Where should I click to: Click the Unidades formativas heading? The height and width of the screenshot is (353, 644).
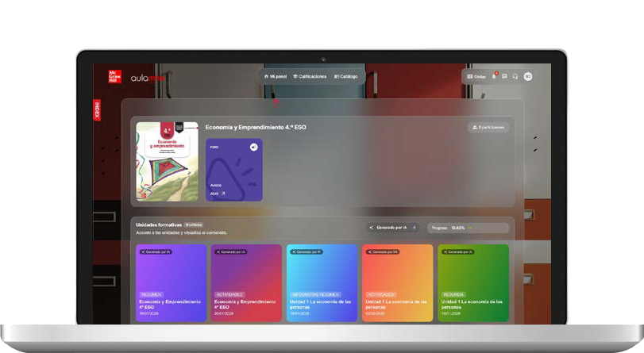coord(159,225)
